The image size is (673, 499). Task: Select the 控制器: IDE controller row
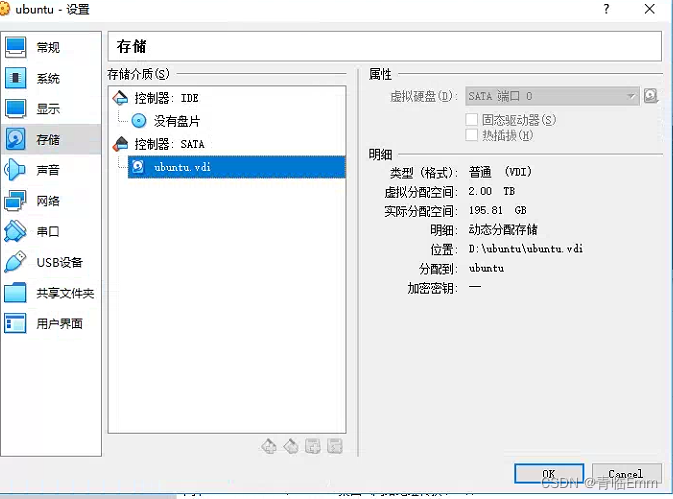pos(227,98)
